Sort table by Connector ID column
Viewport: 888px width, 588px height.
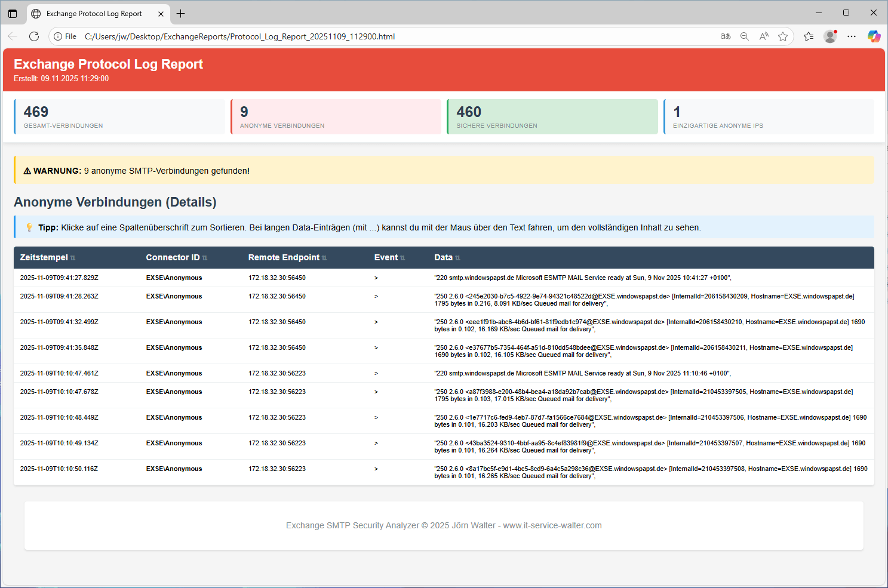click(x=173, y=257)
